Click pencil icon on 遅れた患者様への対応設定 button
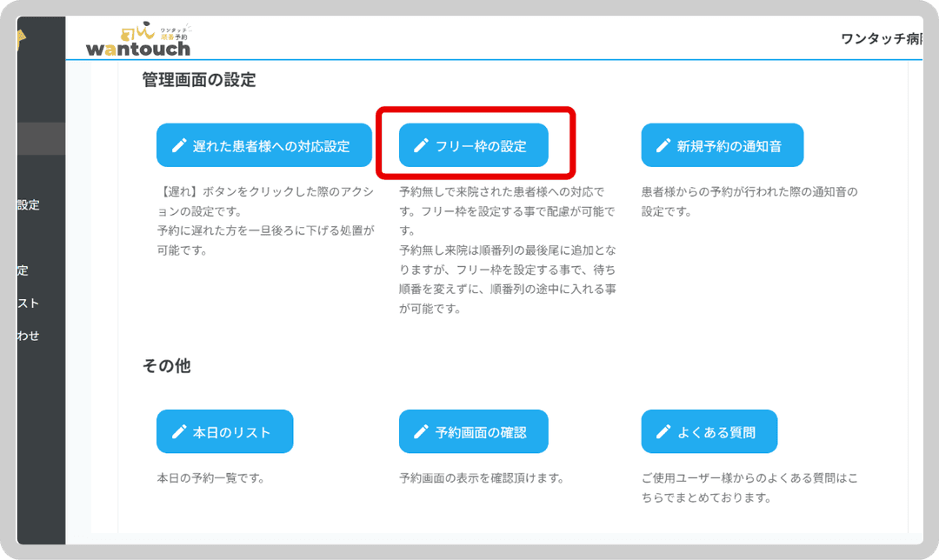The height and width of the screenshot is (560, 939). coord(179,145)
